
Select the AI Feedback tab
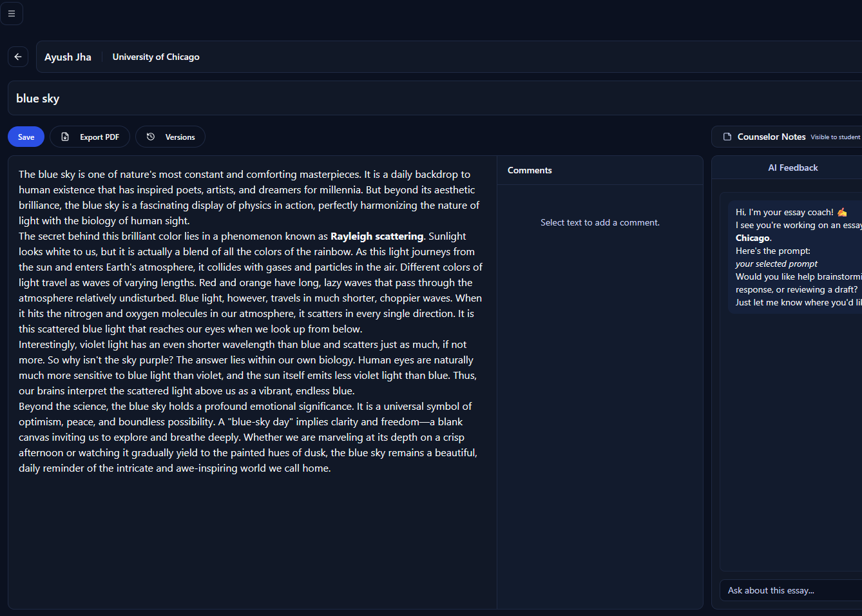(x=792, y=168)
